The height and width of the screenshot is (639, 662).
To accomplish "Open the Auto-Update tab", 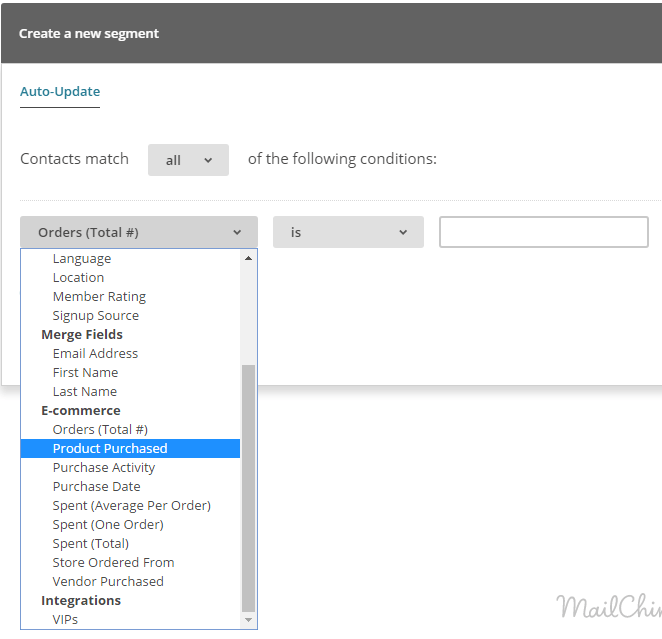I will coord(60,92).
